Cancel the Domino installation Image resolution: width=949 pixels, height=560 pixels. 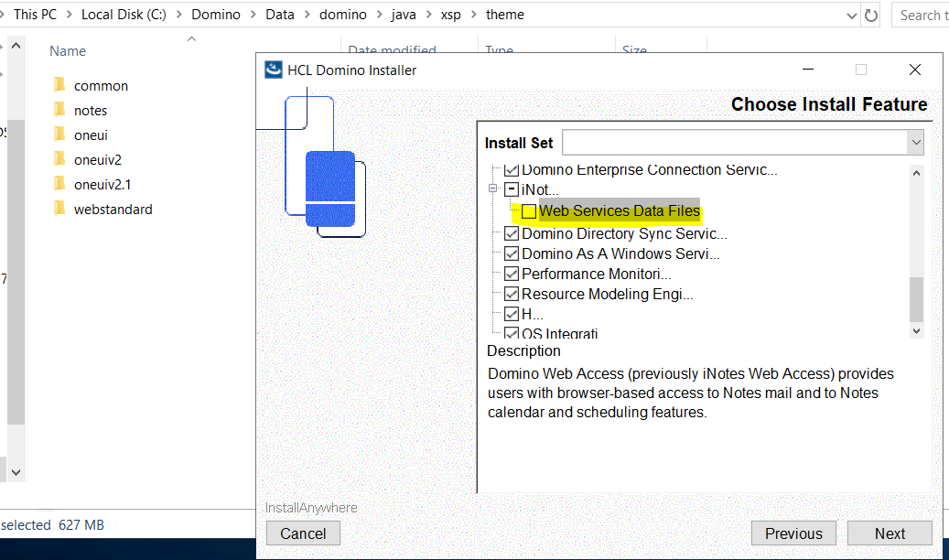pyautogui.click(x=303, y=533)
